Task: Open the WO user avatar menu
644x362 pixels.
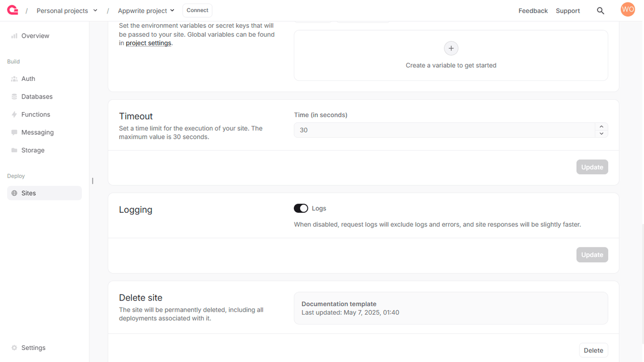Action: [x=627, y=10]
